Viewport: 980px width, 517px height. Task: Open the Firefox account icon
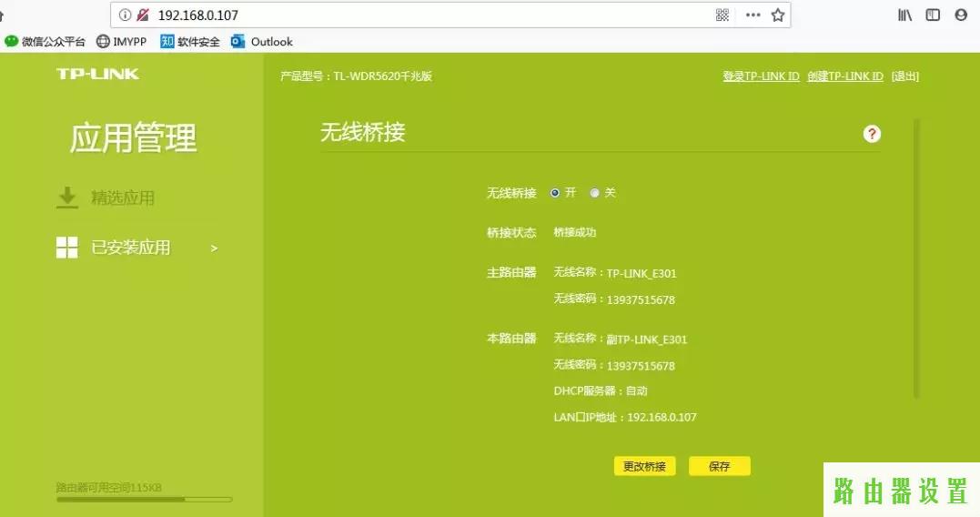point(961,15)
